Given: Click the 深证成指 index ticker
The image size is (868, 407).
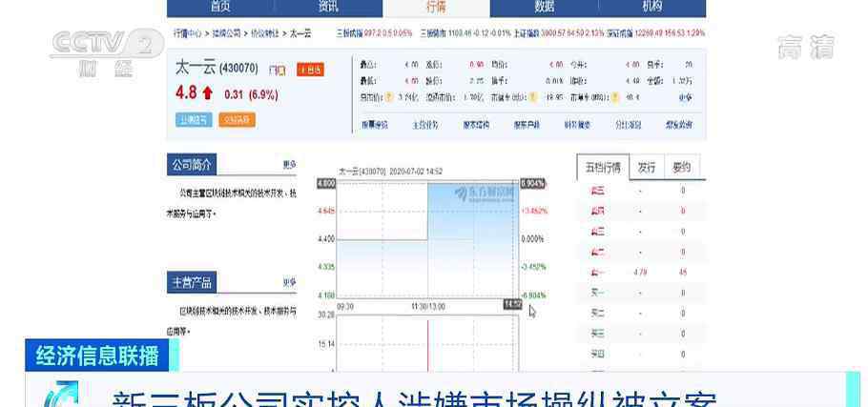Looking at the screenshot, I should [657, 33].
